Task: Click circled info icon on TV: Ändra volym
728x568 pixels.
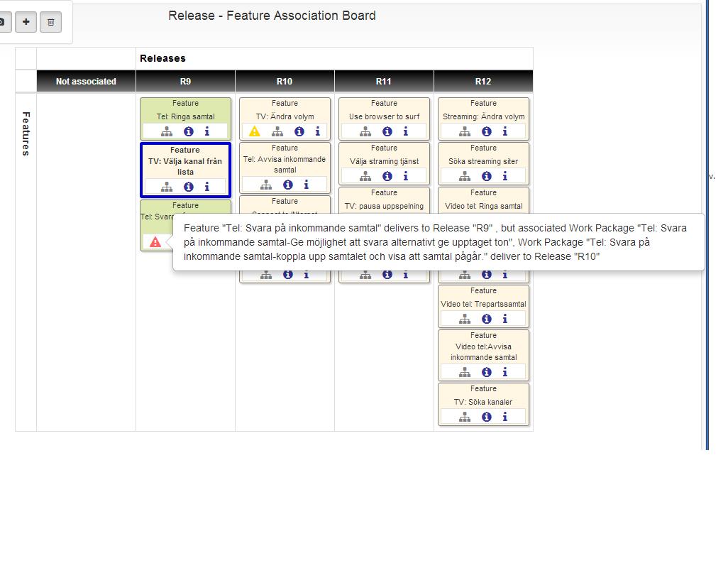Action: click(x=299, y=131)
